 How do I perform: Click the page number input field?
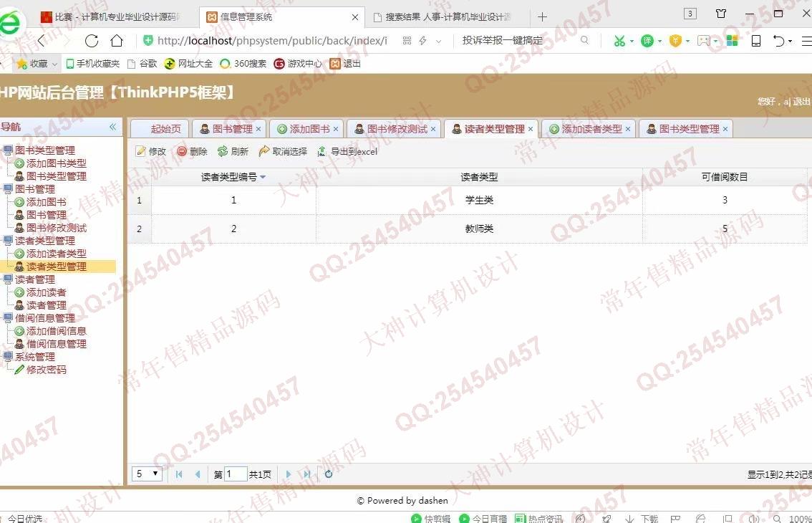click(x=235, y=474)
